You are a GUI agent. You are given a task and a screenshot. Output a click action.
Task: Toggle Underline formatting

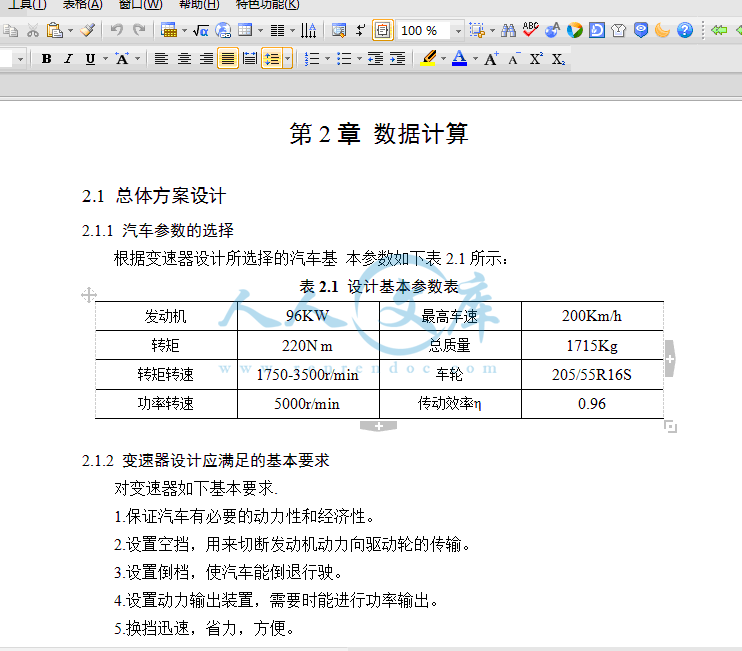pos(90,59)
